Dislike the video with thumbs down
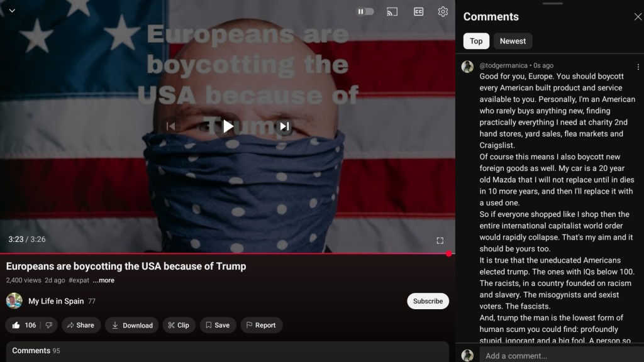This screenshot has width=644, height=362. (48, 325)
